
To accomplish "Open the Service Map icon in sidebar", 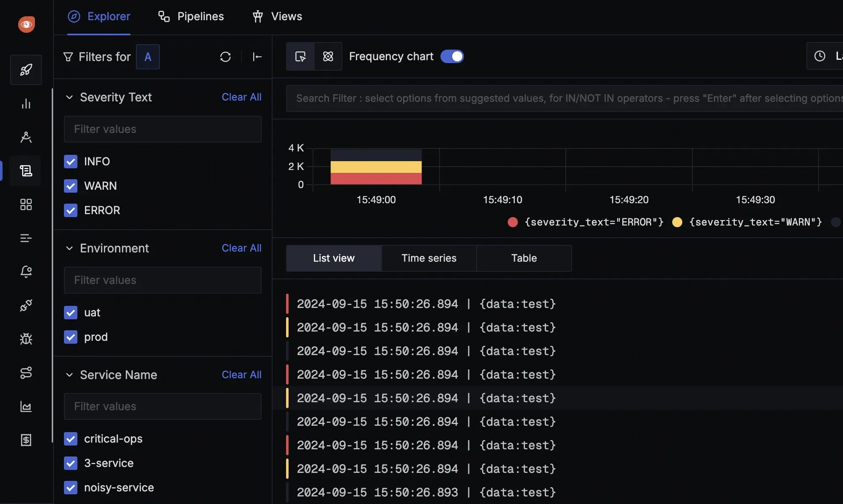I will pos(26,373).
